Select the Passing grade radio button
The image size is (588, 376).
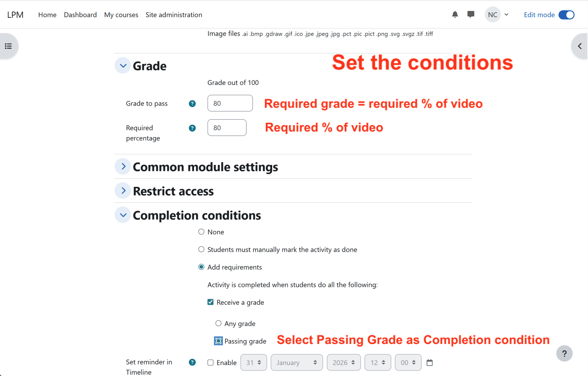pyautogui.click(x=218, y=340)
